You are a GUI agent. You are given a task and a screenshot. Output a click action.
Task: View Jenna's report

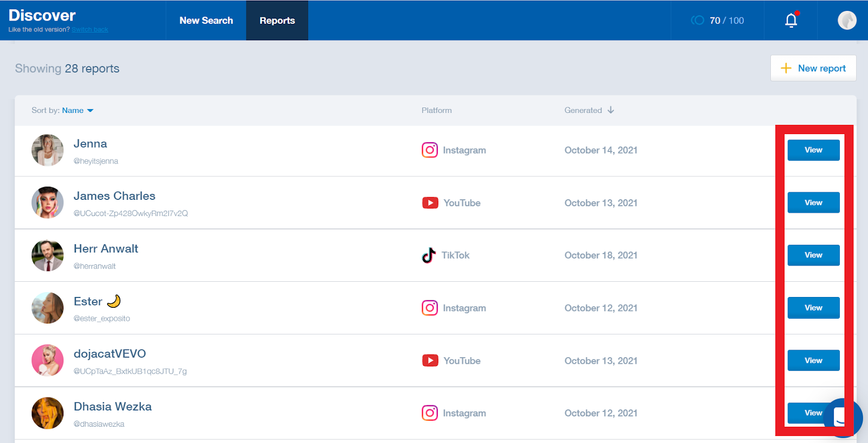click(x=813, y=150)
